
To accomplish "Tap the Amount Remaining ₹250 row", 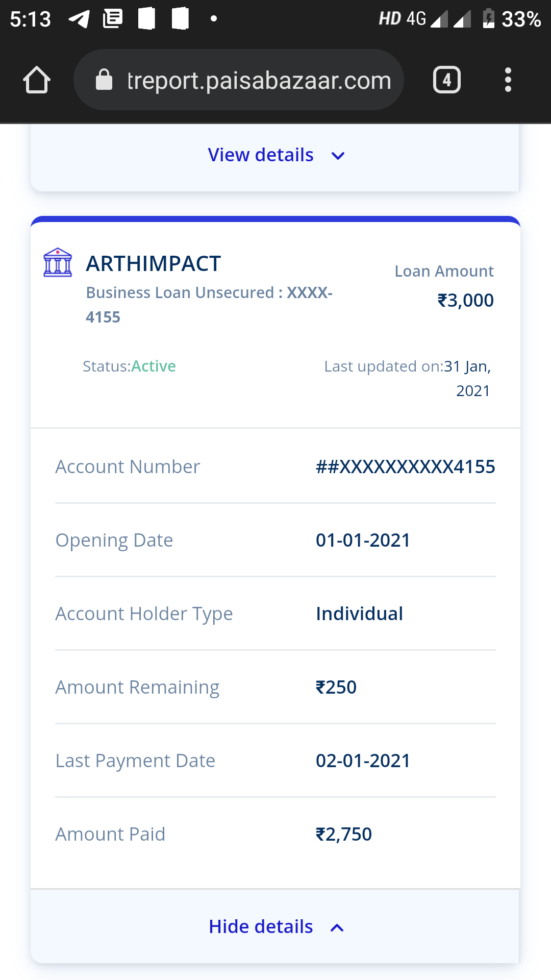I will coord(275,687).
